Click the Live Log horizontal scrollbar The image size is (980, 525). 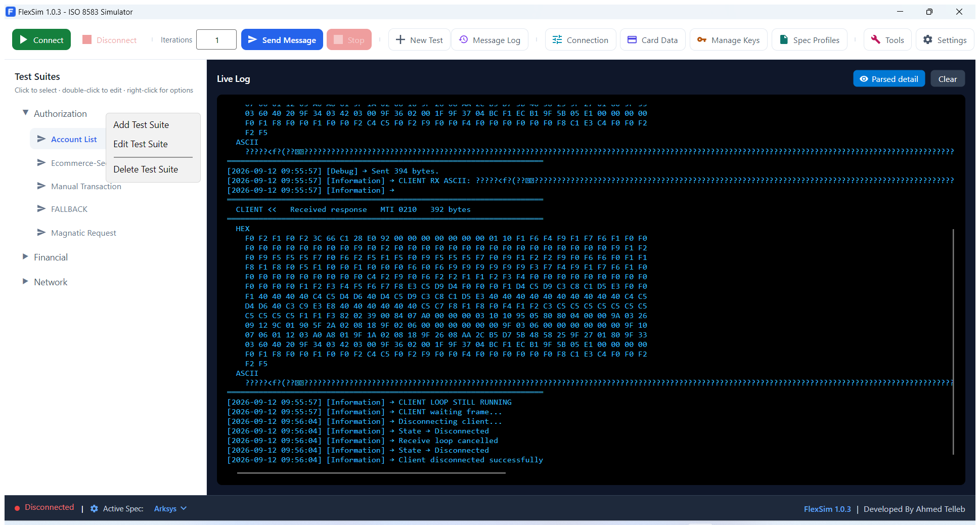(371, 473)
